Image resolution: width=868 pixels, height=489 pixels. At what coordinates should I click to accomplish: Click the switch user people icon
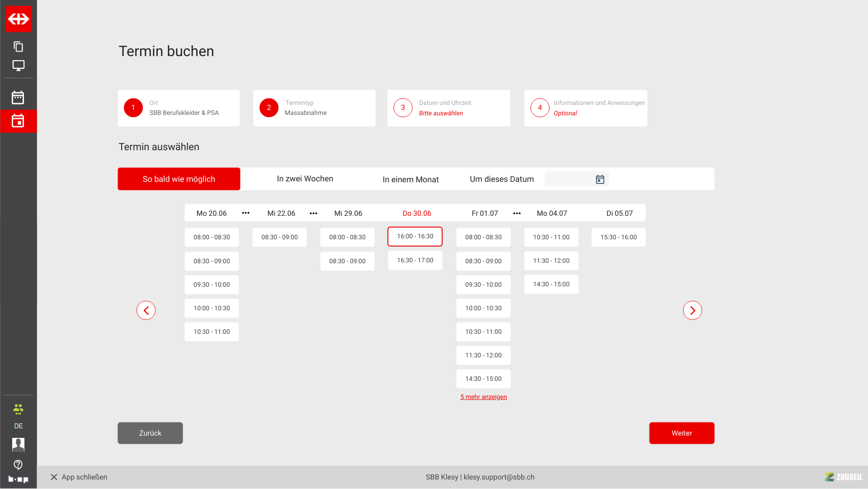click(18, 409)
